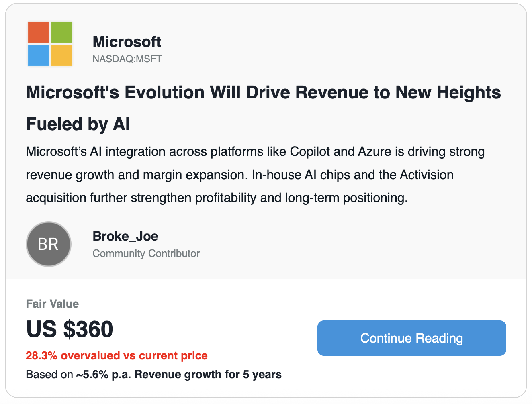
Task: Click the Community Contributor label
Action: pyautogui.click(x=146, y=253)
